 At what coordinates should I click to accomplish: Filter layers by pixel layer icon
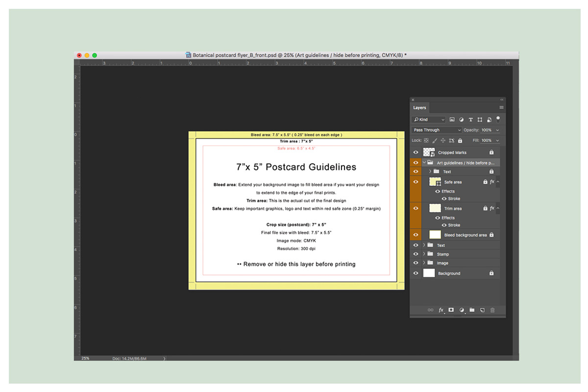[452, 120]
